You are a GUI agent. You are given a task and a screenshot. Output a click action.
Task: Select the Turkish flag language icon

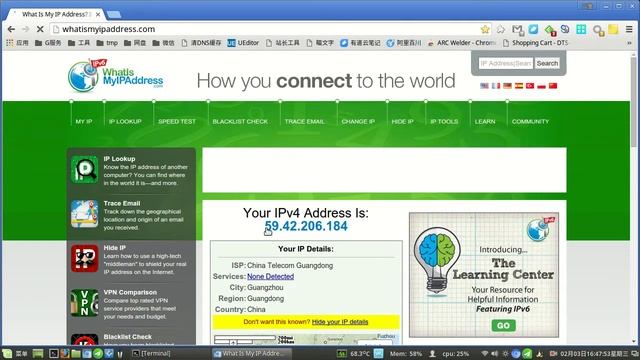530,86
